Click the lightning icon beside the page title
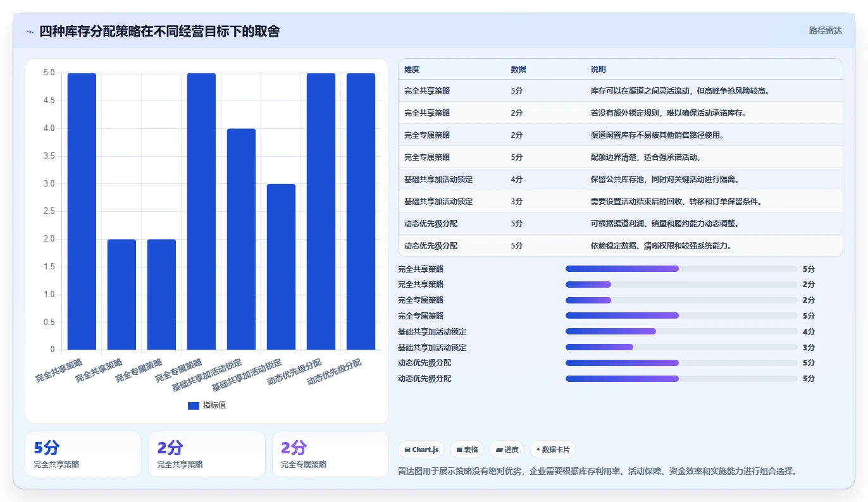 (30, 32)
